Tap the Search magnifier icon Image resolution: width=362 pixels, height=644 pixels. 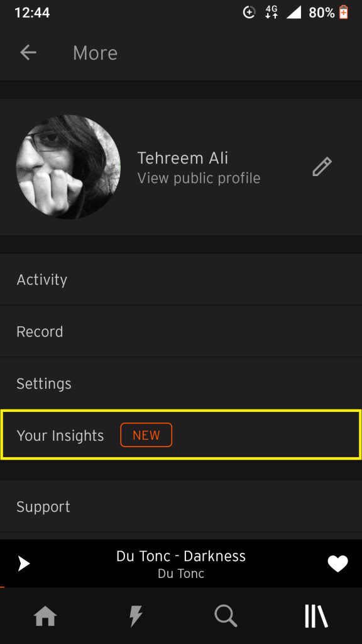point(226,617)
